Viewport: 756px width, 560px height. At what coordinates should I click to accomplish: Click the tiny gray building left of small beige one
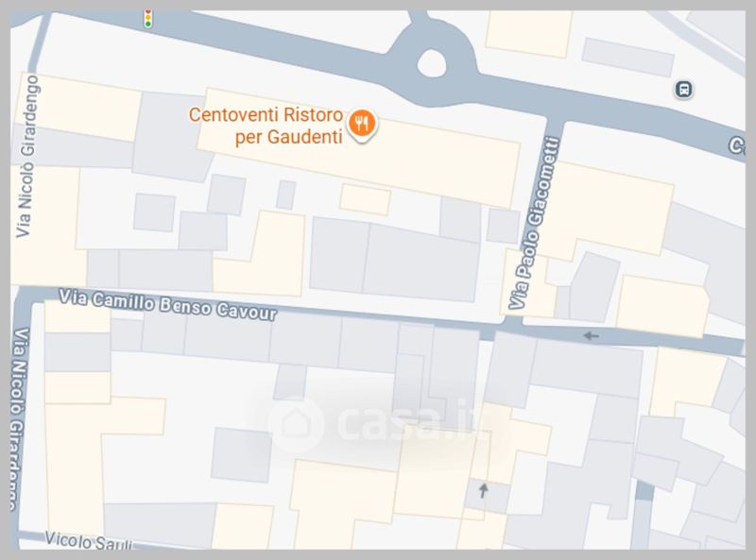point(286,195)
